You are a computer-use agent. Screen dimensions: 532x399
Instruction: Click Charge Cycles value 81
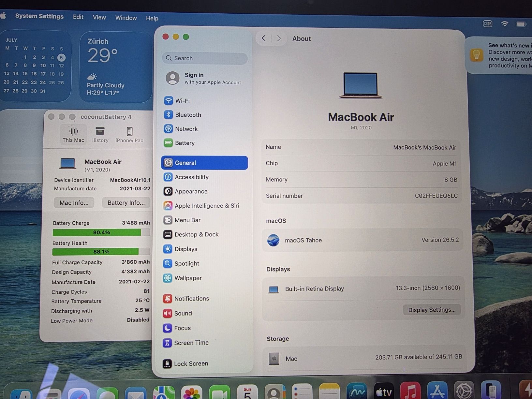tap(146, 291)
